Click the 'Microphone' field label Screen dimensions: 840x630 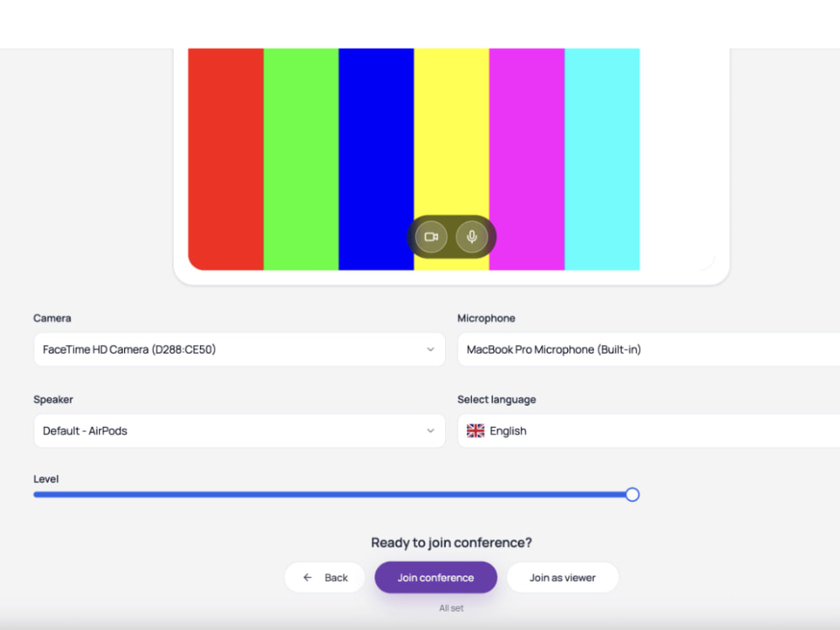[486, 318]
